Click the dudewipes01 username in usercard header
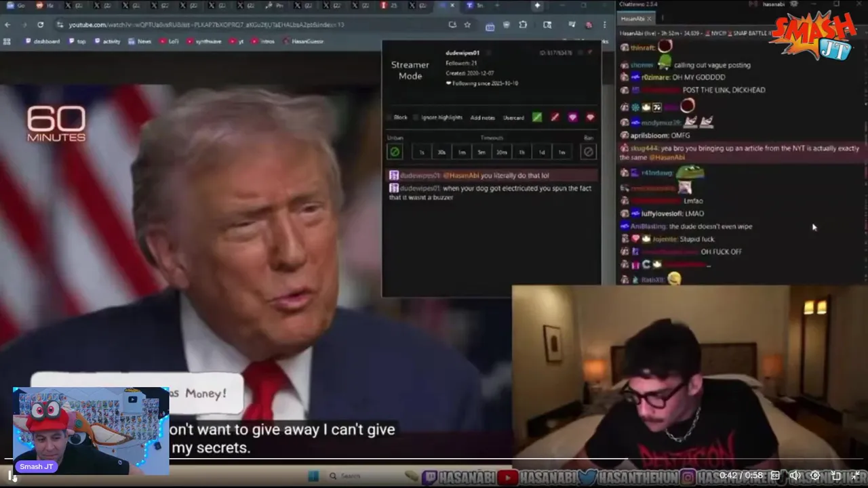The image size is (868, 488). tap(462, 53)
